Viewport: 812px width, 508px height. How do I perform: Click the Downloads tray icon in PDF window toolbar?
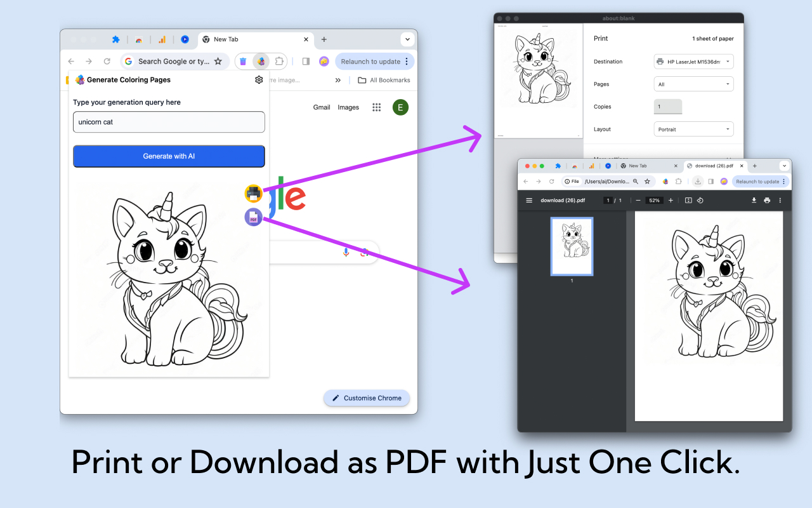click(698, 182)
